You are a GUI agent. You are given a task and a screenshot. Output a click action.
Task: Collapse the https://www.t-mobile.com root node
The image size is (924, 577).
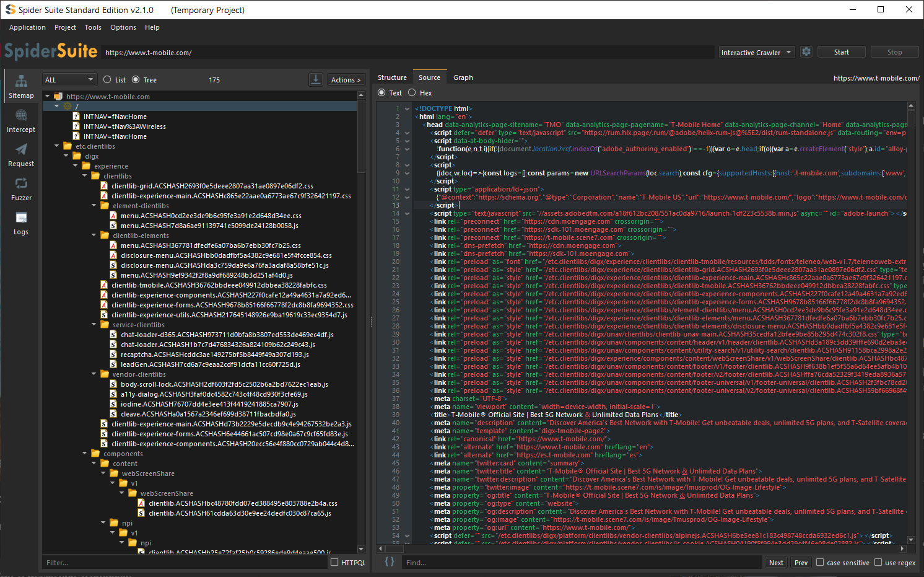[47, 97]
